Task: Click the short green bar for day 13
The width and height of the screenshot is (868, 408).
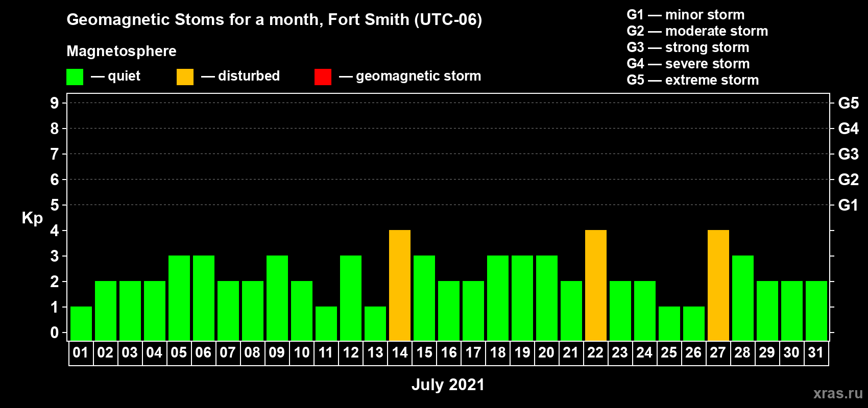Action: pos(375,324)
